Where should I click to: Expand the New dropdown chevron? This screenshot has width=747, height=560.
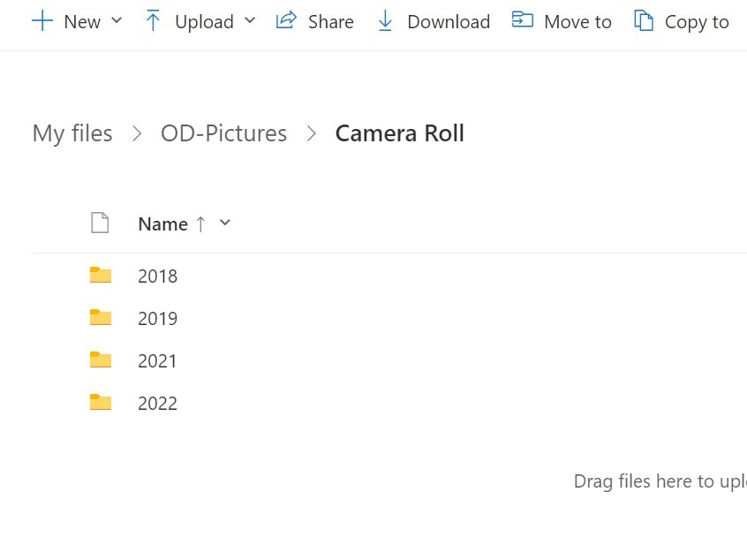tap(117, 20)
